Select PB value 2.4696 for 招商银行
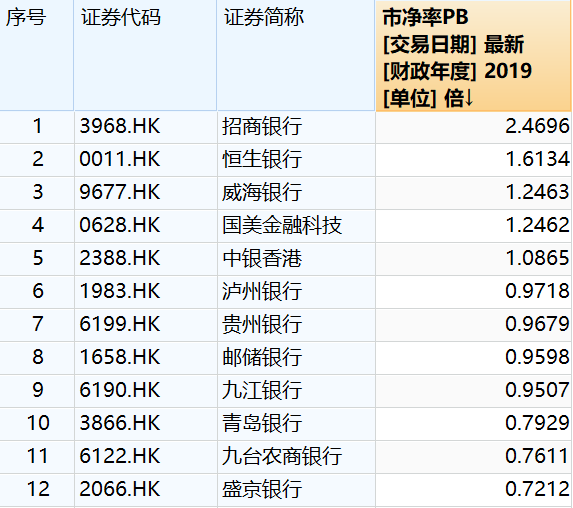The width and height of the screenshot is (573, 508). [x=537, y=126]
